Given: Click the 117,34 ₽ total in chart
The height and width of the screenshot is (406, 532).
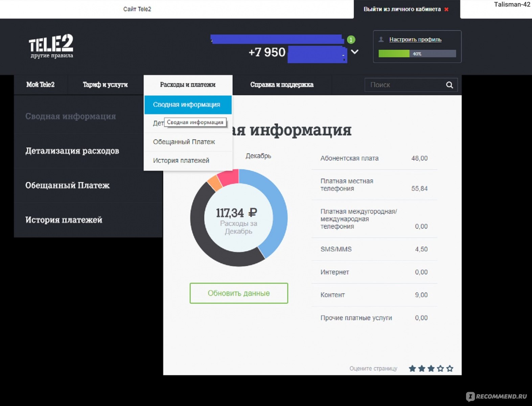Looking at the screenshot, I should point(236,213).
